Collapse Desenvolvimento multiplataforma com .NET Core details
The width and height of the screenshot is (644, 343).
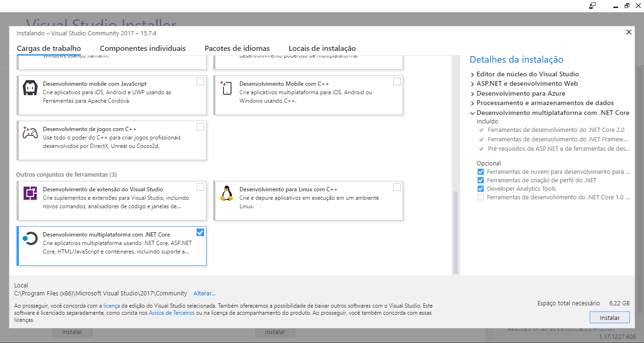click(473, 113)
